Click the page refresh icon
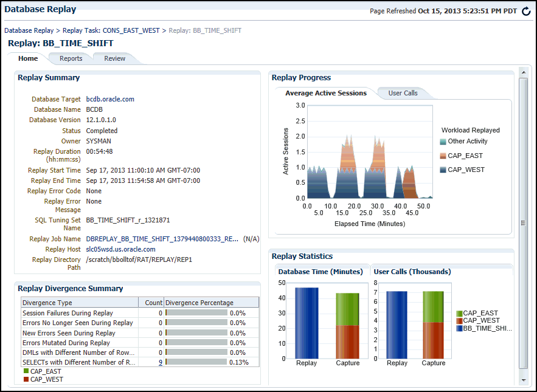 526,11
